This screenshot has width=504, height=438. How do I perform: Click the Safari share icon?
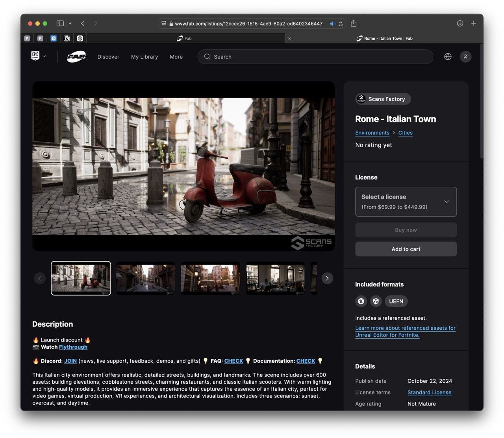click(x=354, y=24)
